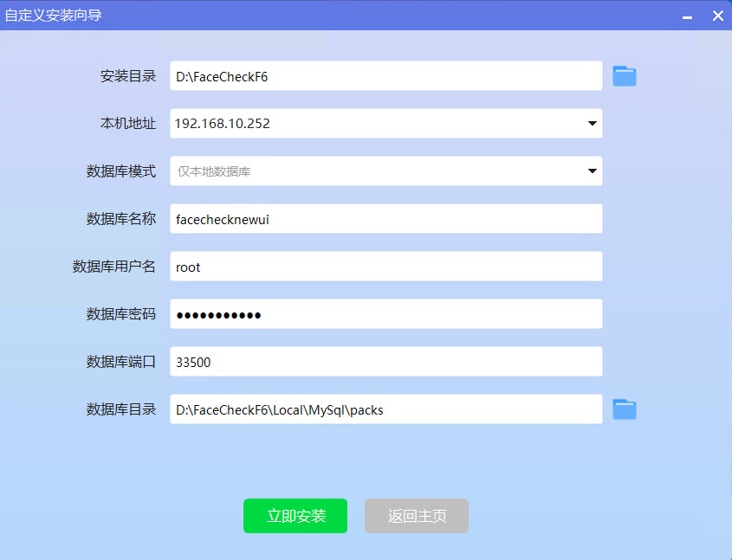Minimize the 自定义安装向导 window
Screen dimensions: 732x560
[x=687, y=16]
